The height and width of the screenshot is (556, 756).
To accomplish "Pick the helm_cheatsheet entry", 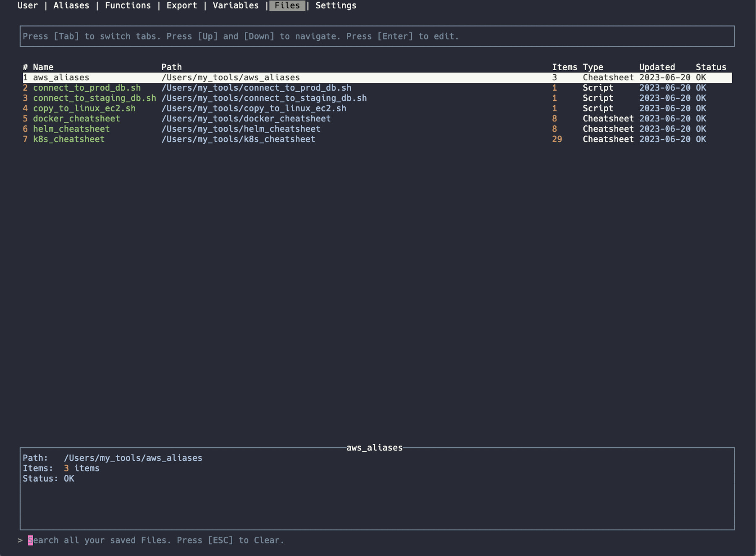I will point(71,129).
